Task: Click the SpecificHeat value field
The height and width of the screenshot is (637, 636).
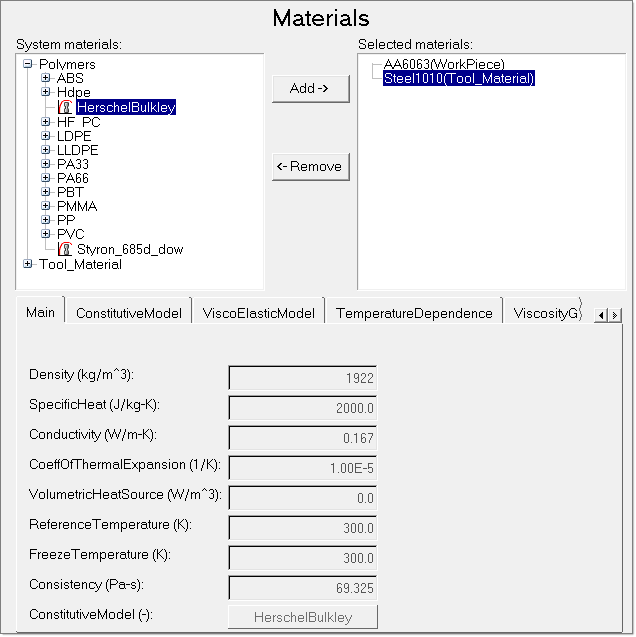Action: [303, 408]
